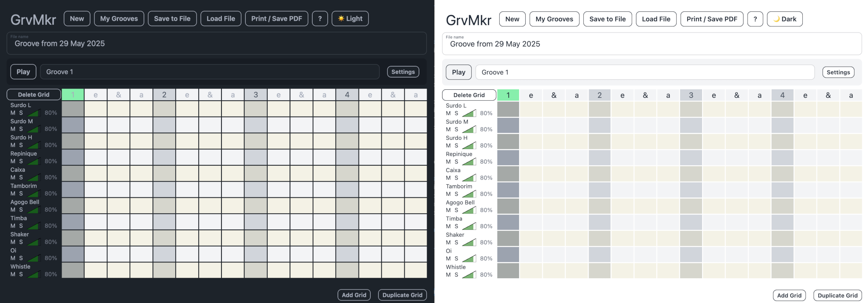Click New button in the light-theme view
Screen dimensions: 868x303
point(512,19)
